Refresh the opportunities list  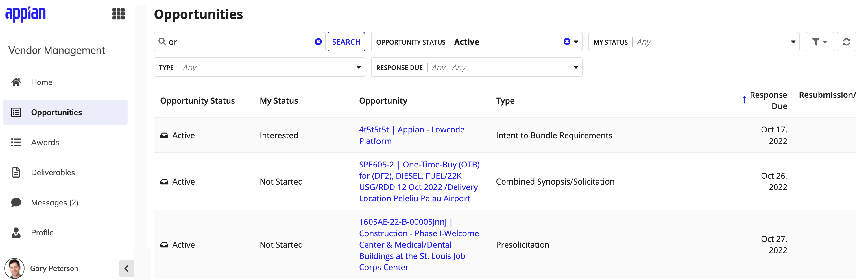click(x=847, y=41)
